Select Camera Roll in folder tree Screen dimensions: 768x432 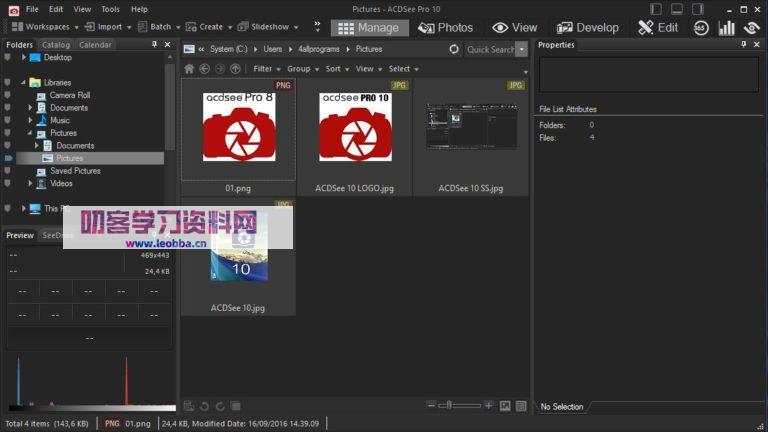[x=70, y=95]
